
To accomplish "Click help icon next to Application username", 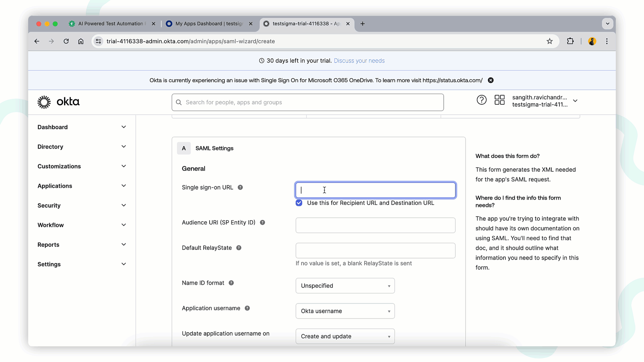I will (247, 308).
